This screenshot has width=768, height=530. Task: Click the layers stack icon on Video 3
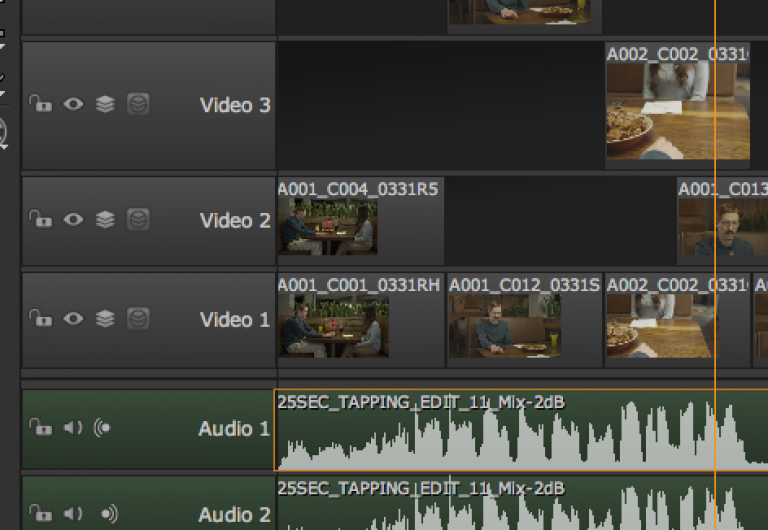click(105, 105)
